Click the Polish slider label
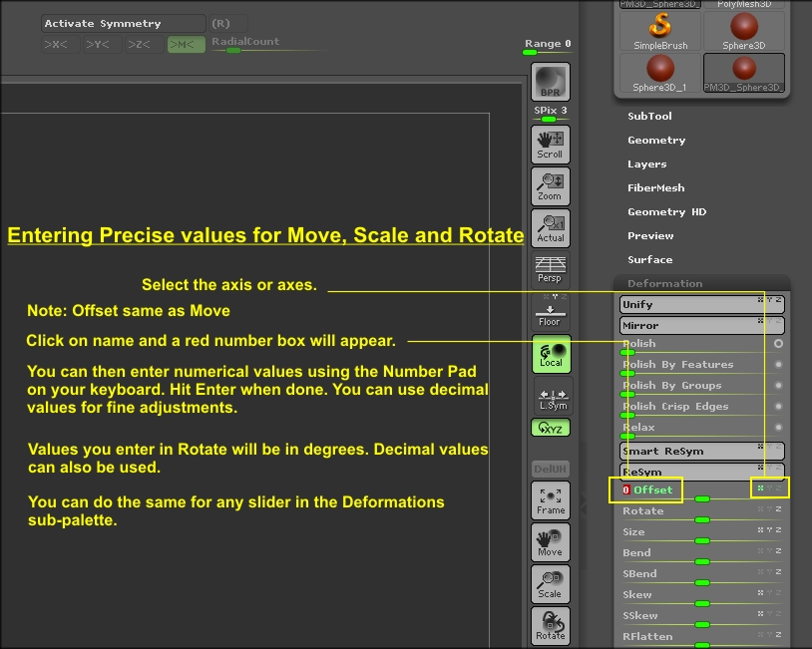Viewport: 812px width, 649px height. (x=639, y=343)
